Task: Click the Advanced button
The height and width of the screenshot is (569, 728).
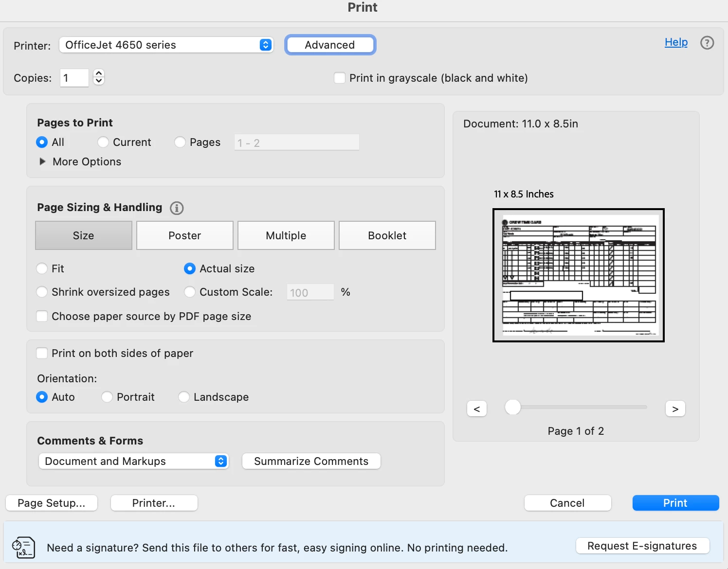Action: 330,45
